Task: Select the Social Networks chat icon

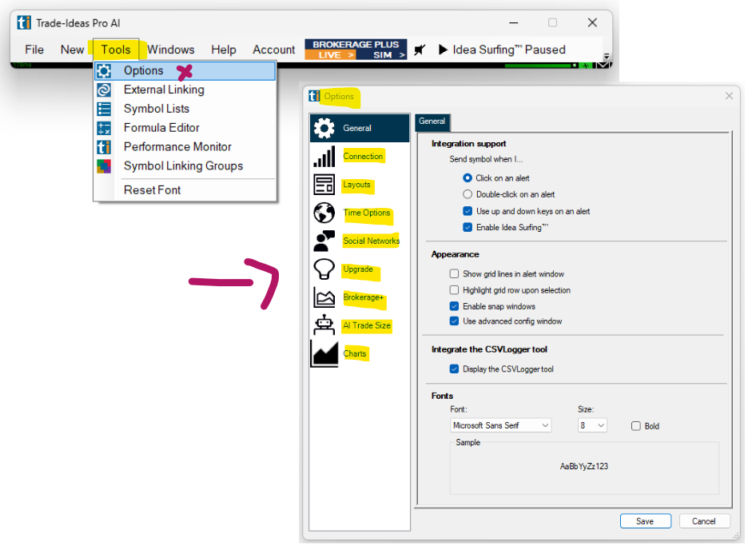Action: [324, 241]
